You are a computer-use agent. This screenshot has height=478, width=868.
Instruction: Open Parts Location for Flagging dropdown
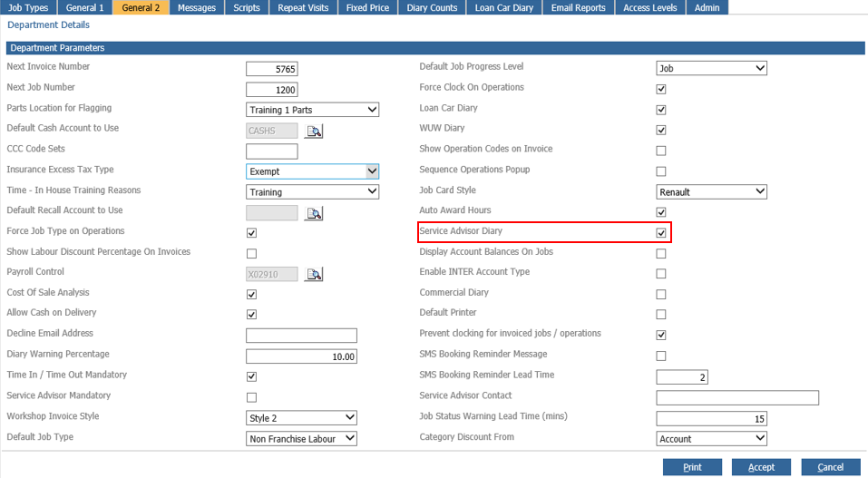[312, 110]
